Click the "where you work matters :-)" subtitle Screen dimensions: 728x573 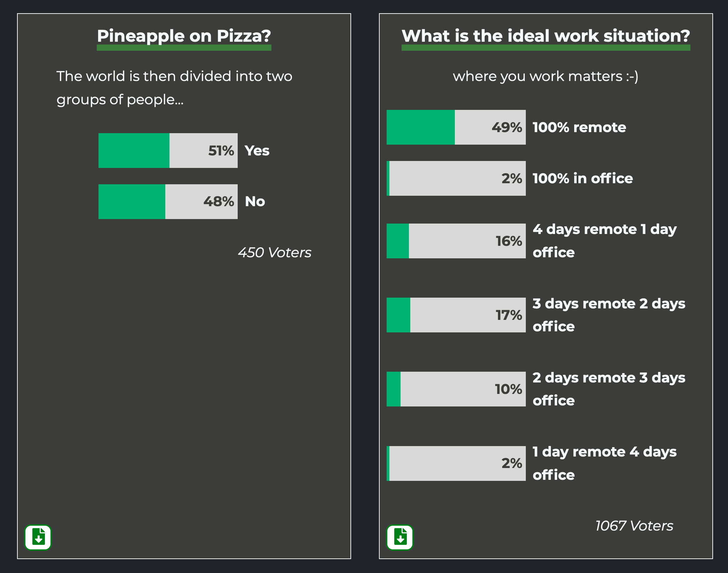coord(546,76)
